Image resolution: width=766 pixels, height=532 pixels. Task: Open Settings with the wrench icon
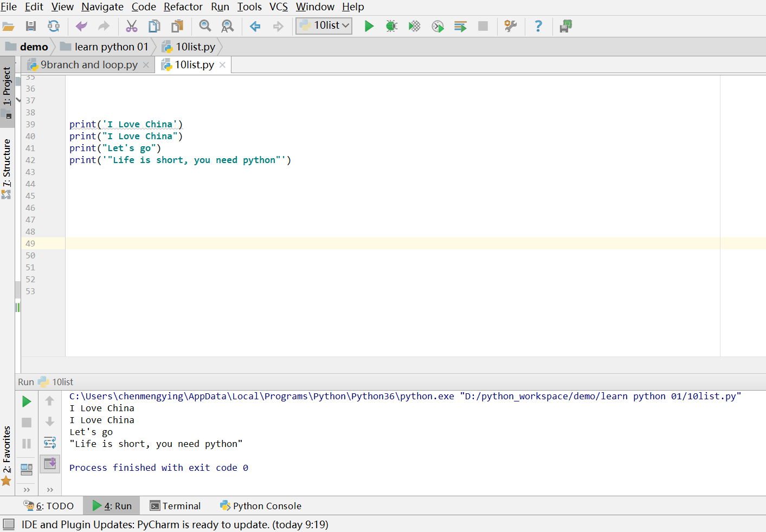(x=511, y=26)
